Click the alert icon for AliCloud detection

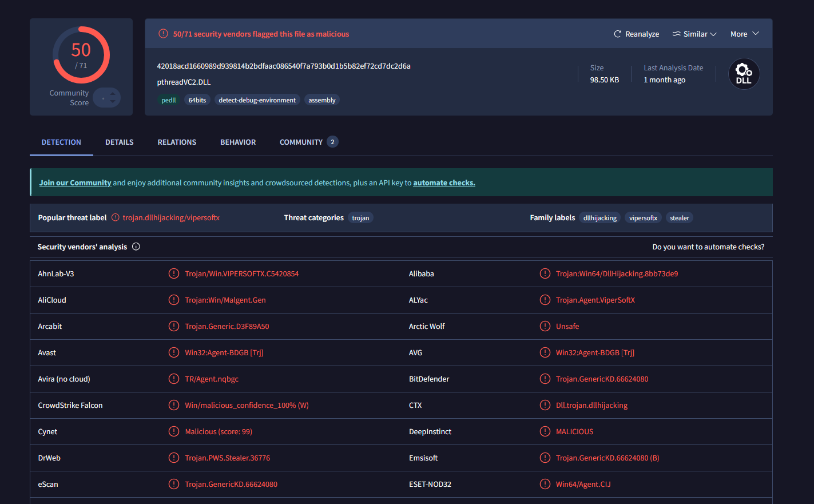174,300
